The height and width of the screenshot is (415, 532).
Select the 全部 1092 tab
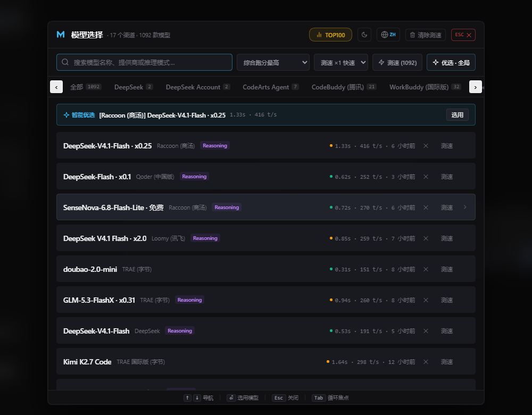(85, 87)
